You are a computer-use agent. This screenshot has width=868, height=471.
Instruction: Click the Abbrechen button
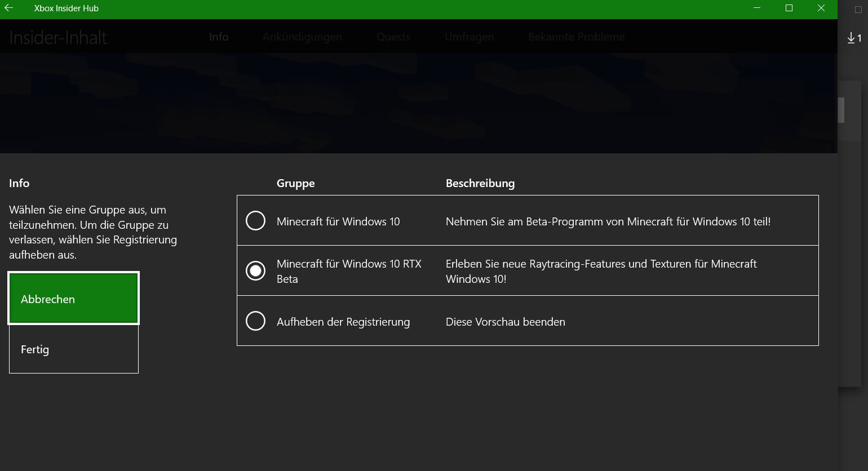pos(74,299)
